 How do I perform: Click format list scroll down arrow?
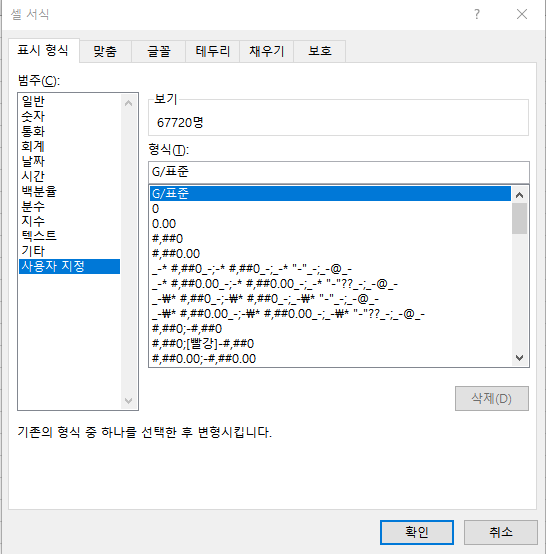[519, 358]
